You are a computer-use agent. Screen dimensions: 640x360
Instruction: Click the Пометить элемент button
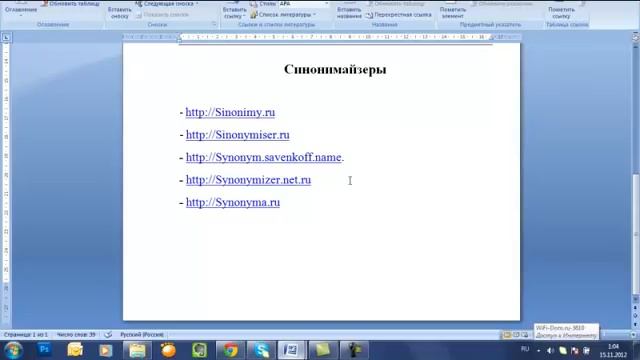[453, 12]
